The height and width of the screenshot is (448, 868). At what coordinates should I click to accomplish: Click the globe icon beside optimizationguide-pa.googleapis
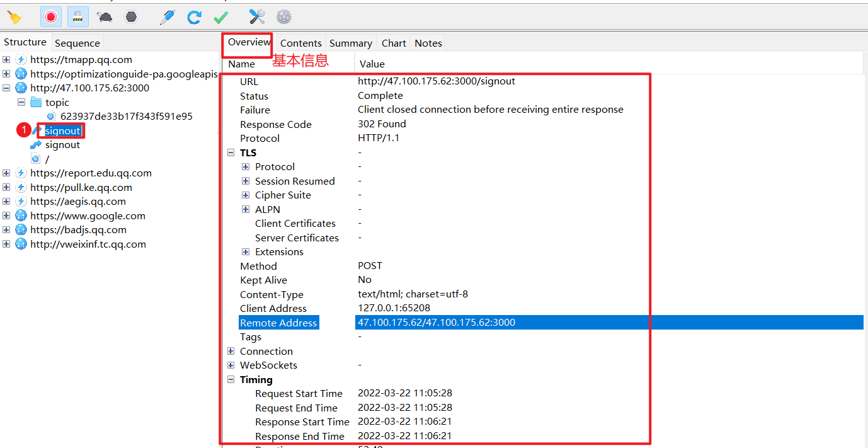tap(21, 74)
